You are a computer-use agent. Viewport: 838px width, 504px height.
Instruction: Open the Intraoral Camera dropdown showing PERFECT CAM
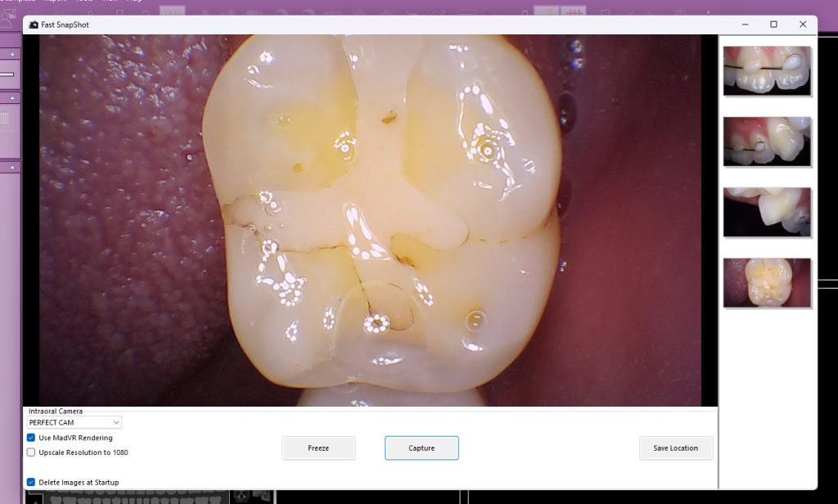(x=74, y=422)
